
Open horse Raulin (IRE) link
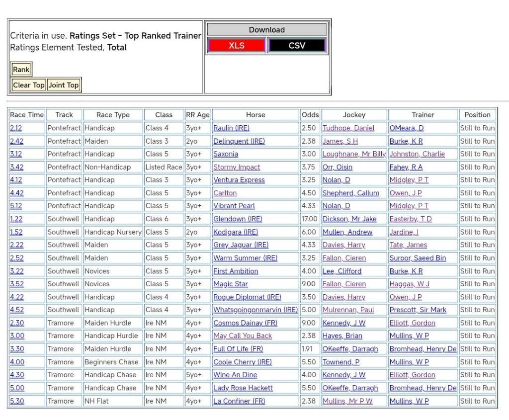(231, 128)
